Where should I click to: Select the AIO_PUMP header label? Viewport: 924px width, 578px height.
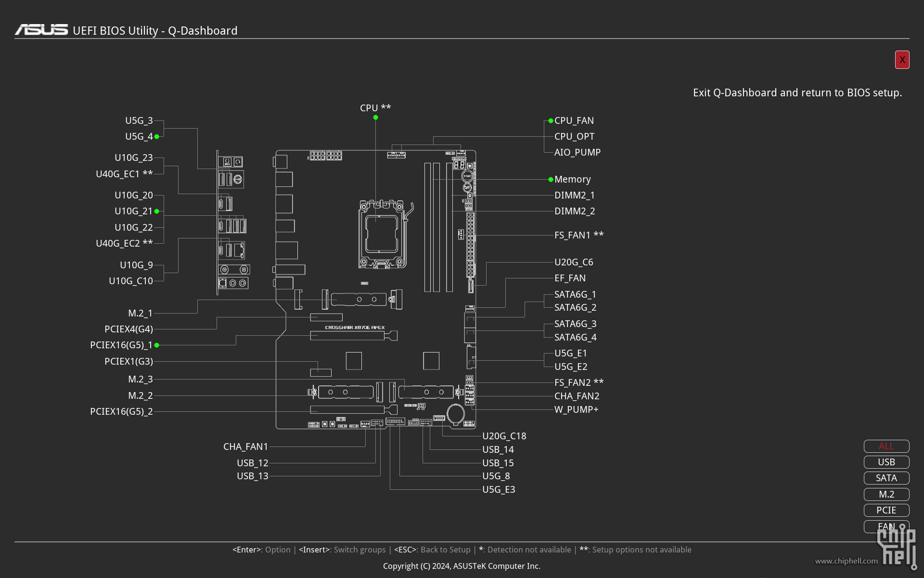pyautogui.click(x=577, y=152)
